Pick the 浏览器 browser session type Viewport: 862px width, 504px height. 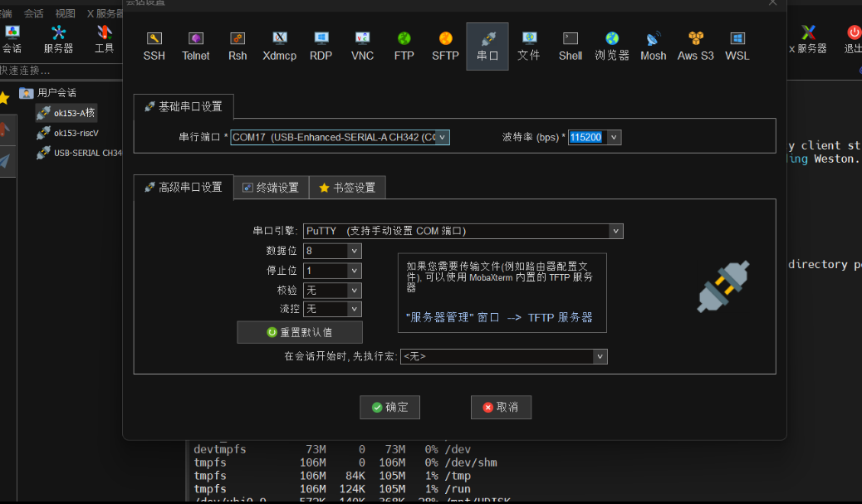click(x=612, y=46)
